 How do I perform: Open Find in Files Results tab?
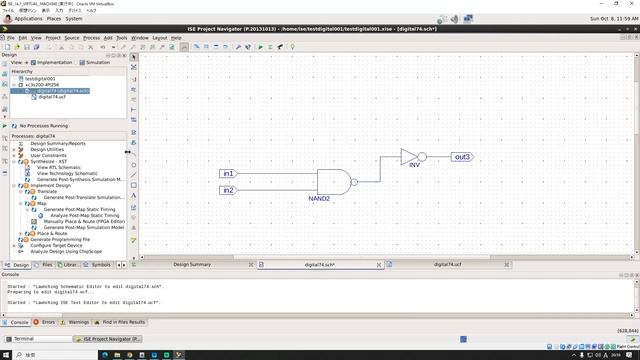coord(120,322)
